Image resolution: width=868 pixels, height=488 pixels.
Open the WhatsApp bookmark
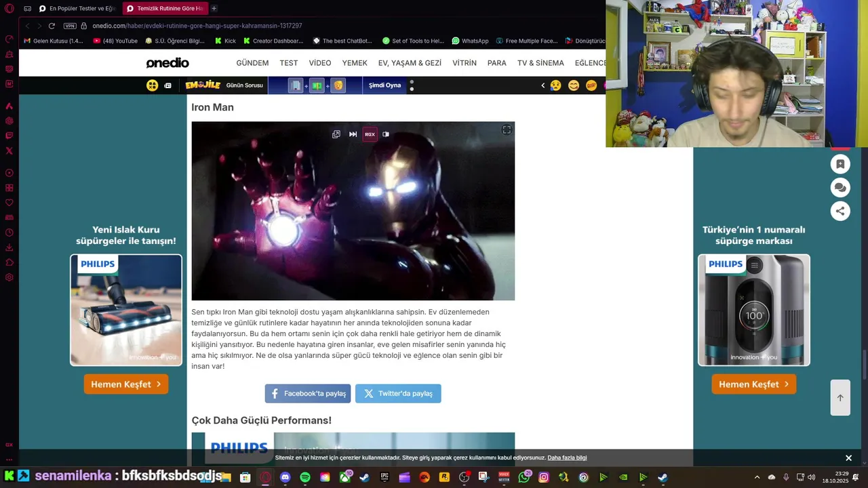tap(470, 41)
